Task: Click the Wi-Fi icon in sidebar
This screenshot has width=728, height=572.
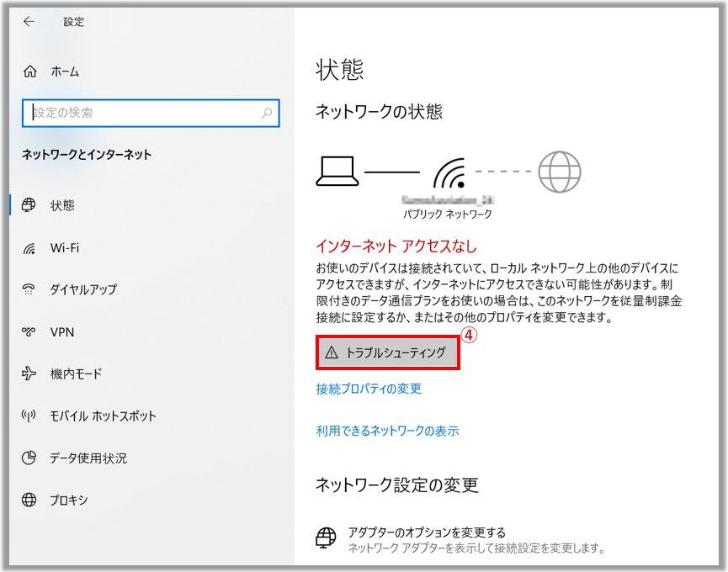Action: pos(29,248)
